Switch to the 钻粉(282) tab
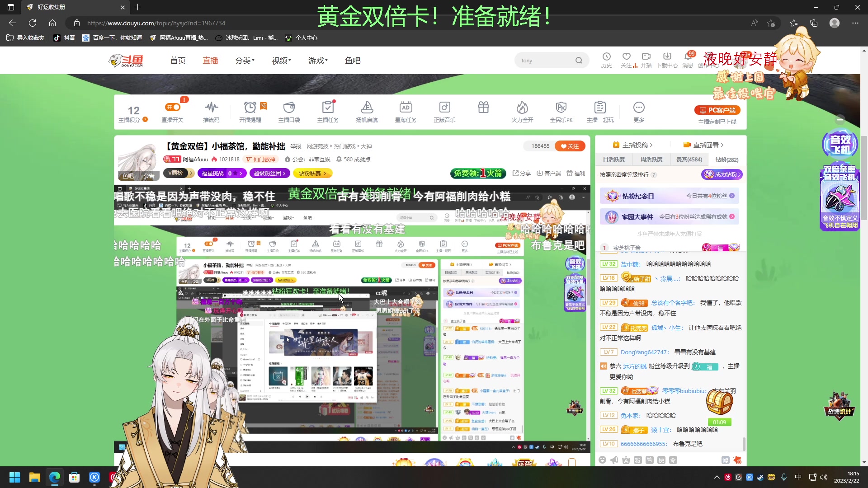This screenshot has width=868, height=488. pos(726,160)
